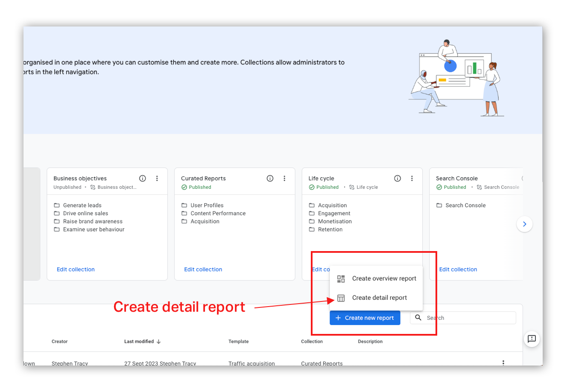Click the magnifier icon in the search box

click(418, 318)
